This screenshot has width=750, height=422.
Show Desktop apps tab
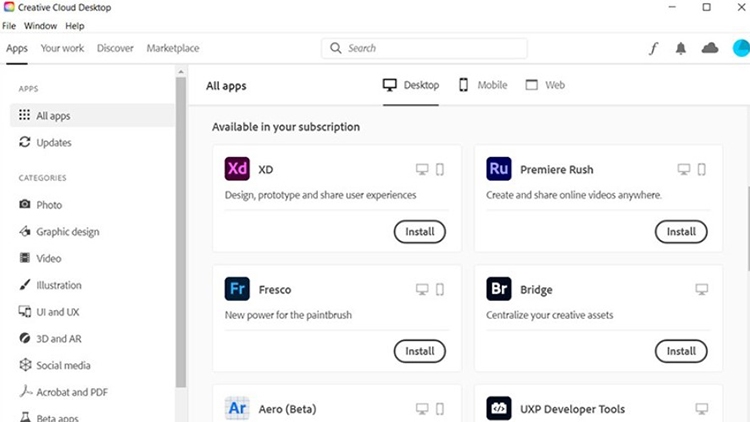coord(411,85)
